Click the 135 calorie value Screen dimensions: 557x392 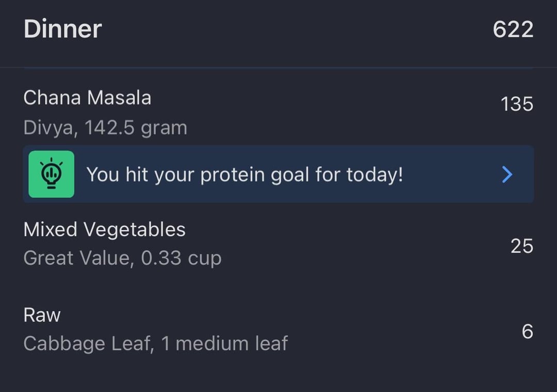[517, 104]
